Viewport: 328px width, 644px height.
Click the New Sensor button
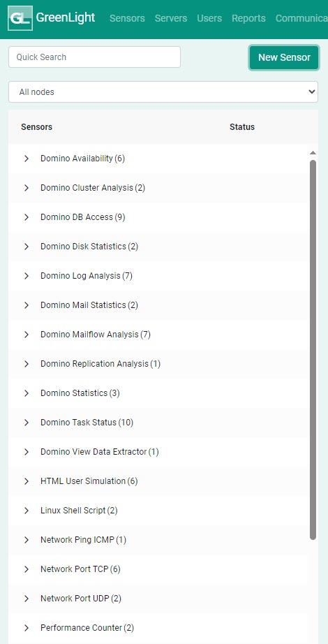(x=284, y=57)
